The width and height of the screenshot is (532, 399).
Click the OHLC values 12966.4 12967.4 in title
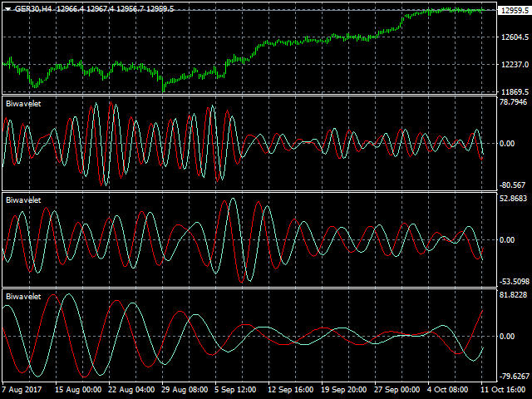point(86,9)
